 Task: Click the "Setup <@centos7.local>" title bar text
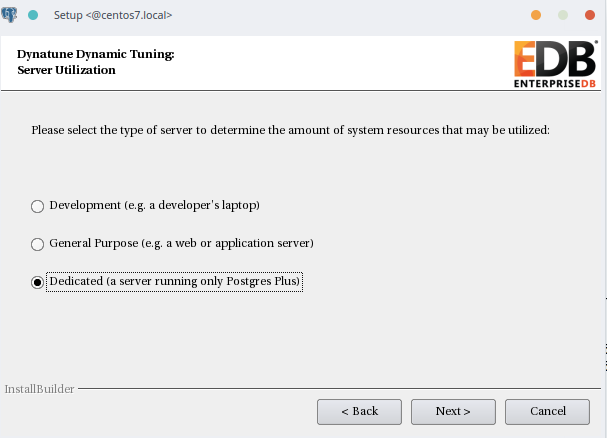click(x=113, y=15)
